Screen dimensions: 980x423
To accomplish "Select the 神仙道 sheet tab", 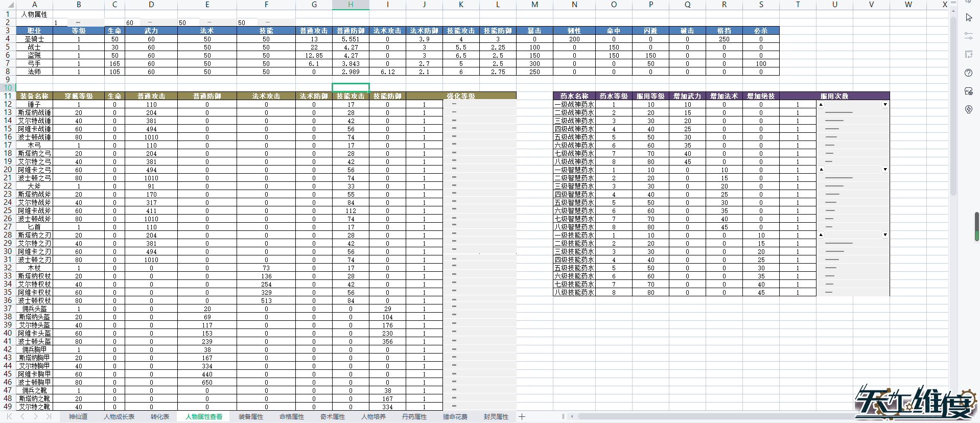I will [x=78, y=417].
